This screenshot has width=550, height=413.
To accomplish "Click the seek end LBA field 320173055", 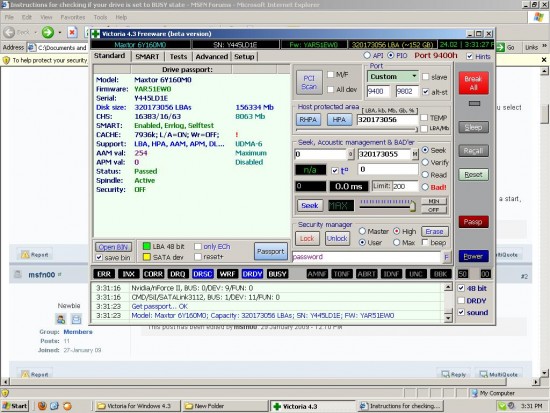I will point(384,154).
